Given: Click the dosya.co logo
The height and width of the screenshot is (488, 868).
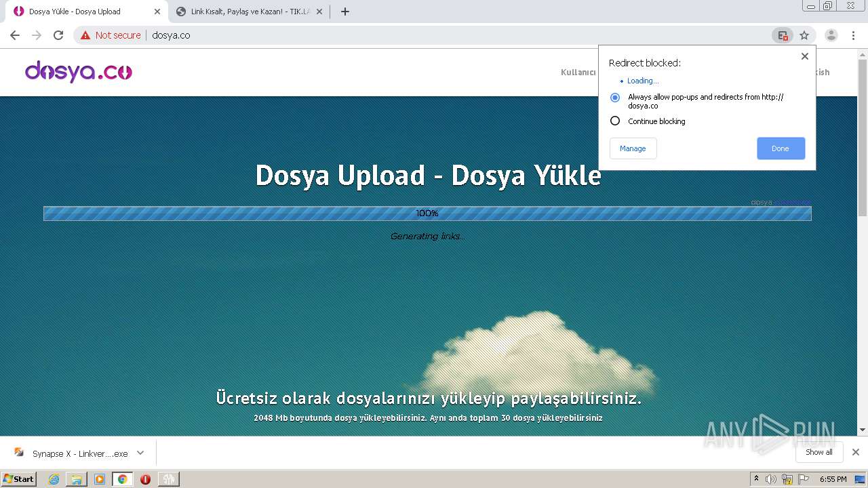Looking at the screenshot, I should tap(79, 71).
